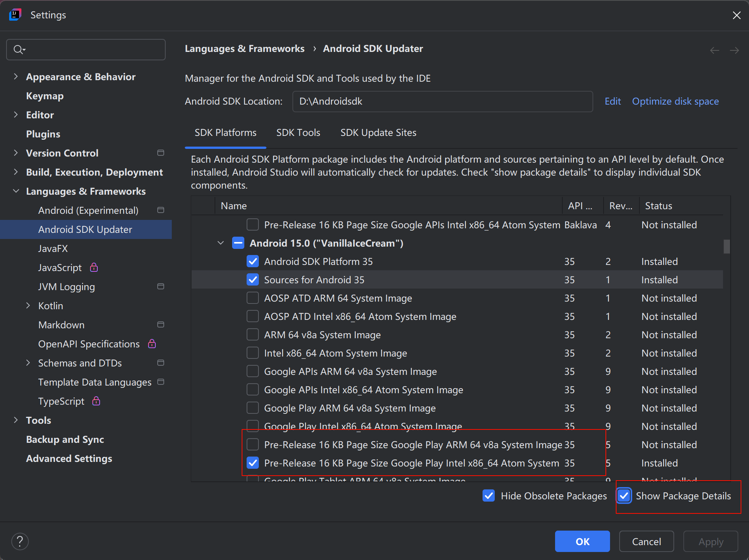
Task: Expand the Appearance & Behavior section
Action: coord(16,77)
